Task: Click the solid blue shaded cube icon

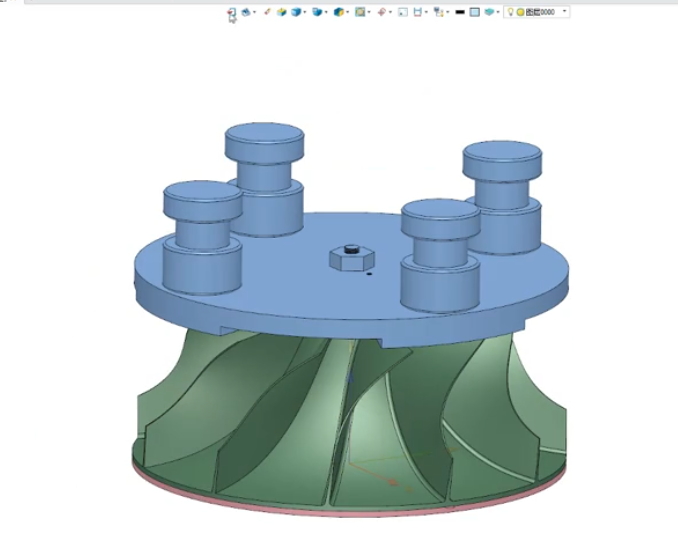Action: pyautogui.click(x=296, y=12)
